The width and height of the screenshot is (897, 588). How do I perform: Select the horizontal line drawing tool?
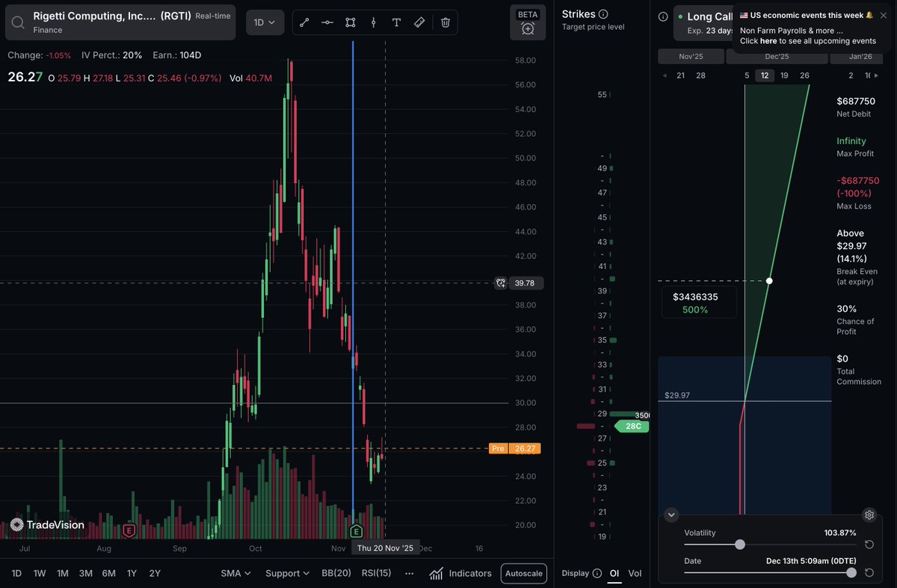327,22
